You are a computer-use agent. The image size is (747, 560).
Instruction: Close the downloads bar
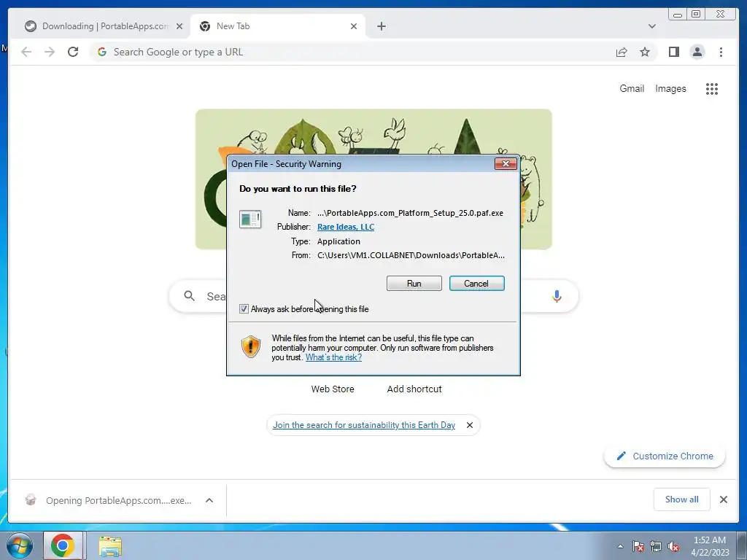[723, 499]
